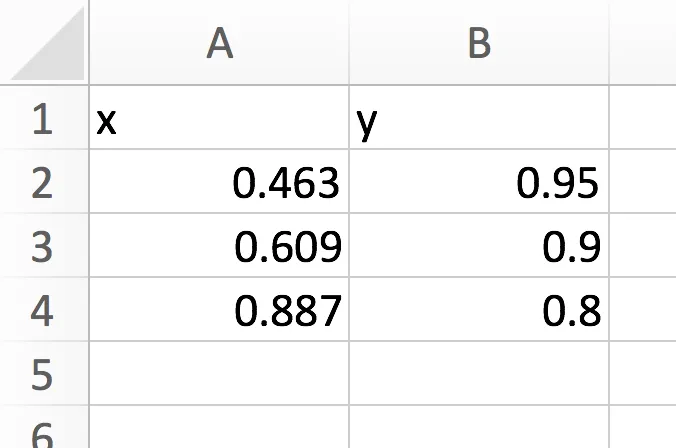This screenshot has width=676, height=448.
Task: Select cell with value 0.95
Action: pos(479,181)
